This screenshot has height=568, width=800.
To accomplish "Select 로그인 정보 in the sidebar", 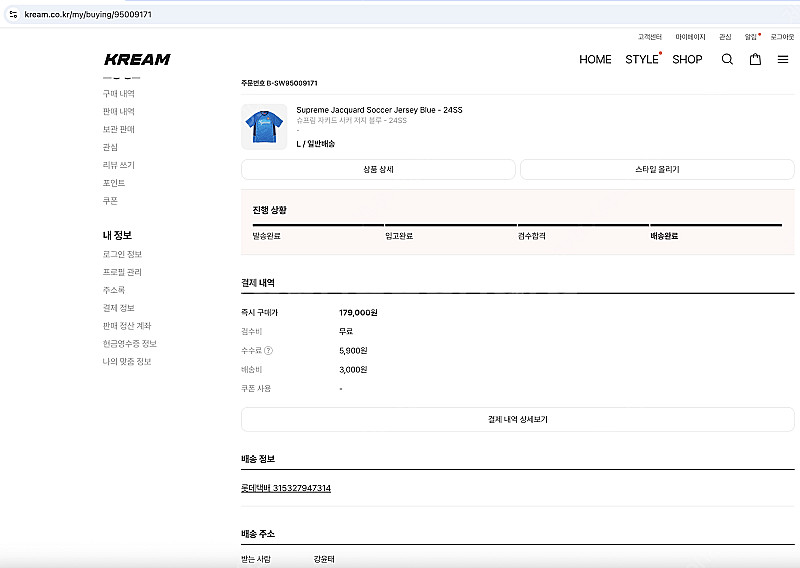I will tap(122, 254).
